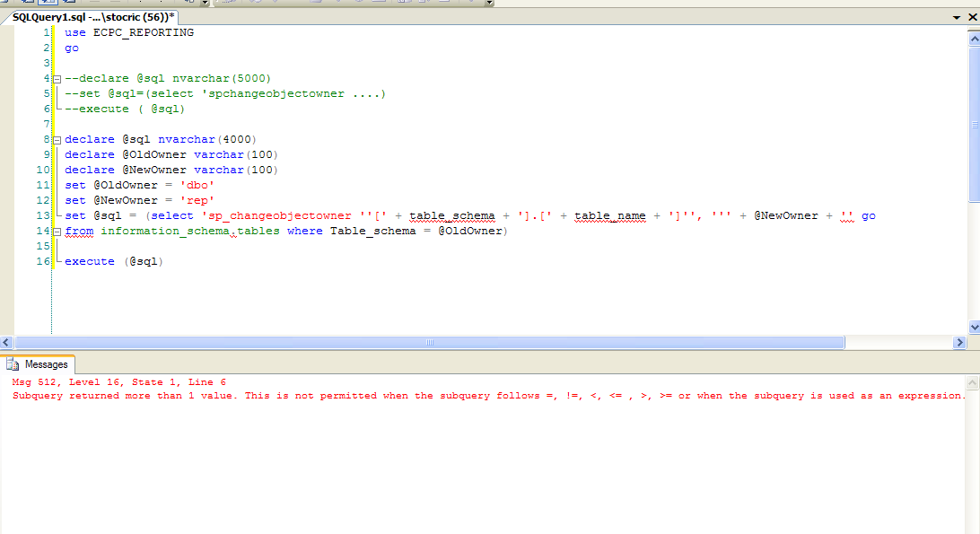Collapse the declare region starting at line 8
The height and width of the screenshot is (534, 980).
[x=56, y=139]
